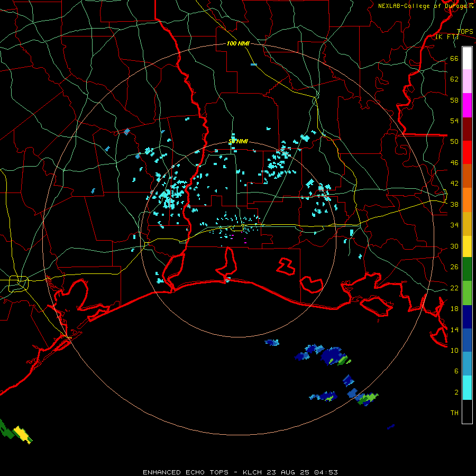Click the gold legend swatch
Image resolution: width=476 pixels, height=476 pixels.
pos(467,224)
